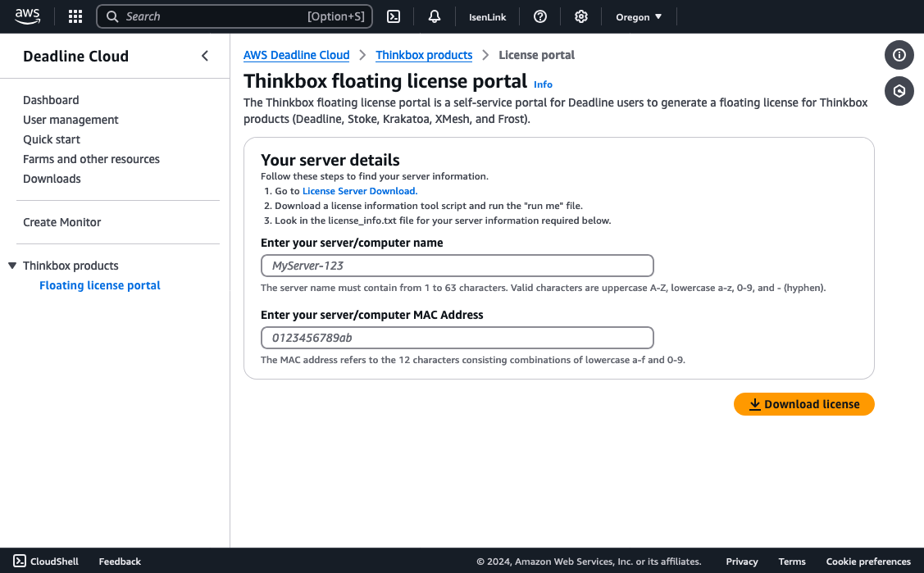Open the License Server Download link
The height and width of the screenshot is (573, 924).
click(x=358, y=190)
